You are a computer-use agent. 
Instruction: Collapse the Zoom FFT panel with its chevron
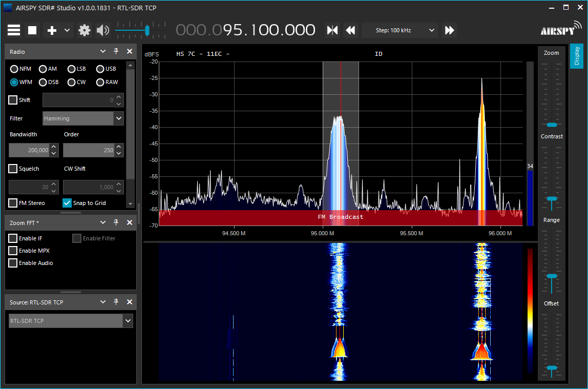point(103,222)
